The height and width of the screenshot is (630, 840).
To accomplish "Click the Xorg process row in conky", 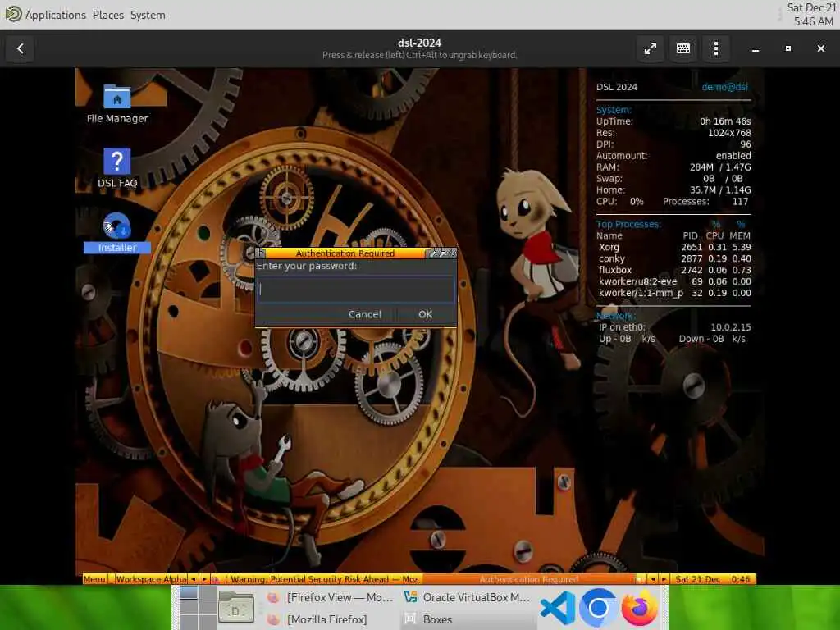I will pos(674,247).
